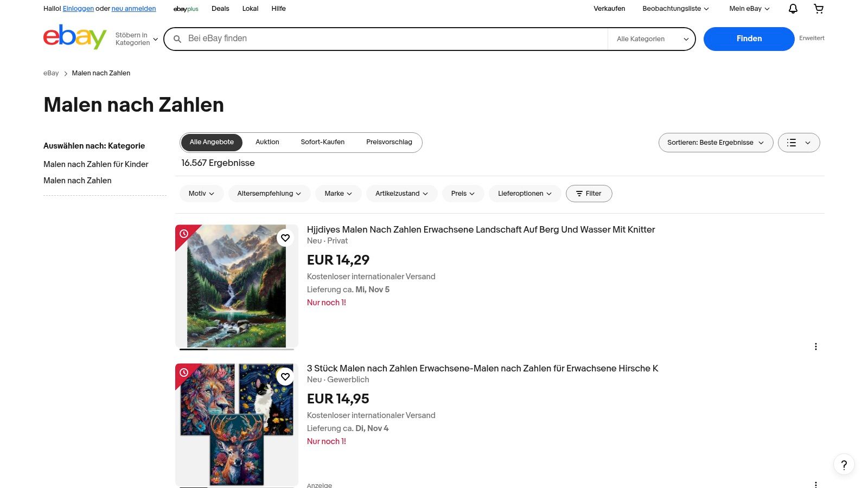Expand the Stöbern in Kategorien menu
The height and width of the screenshot is (488, 868).
[x=136, y=38]
